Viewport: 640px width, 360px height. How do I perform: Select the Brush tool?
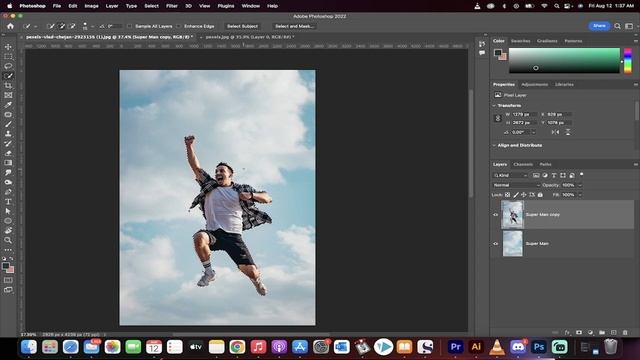[x=8, y=124]
